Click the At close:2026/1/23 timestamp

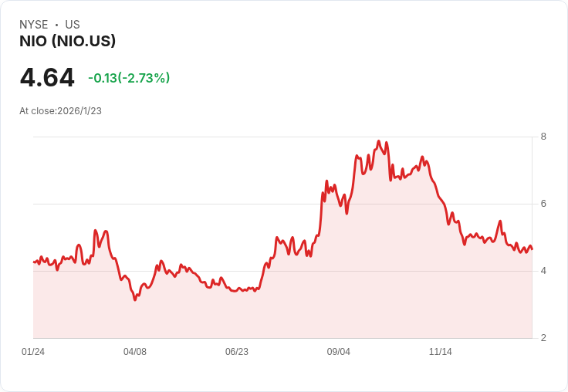point(60,111)
